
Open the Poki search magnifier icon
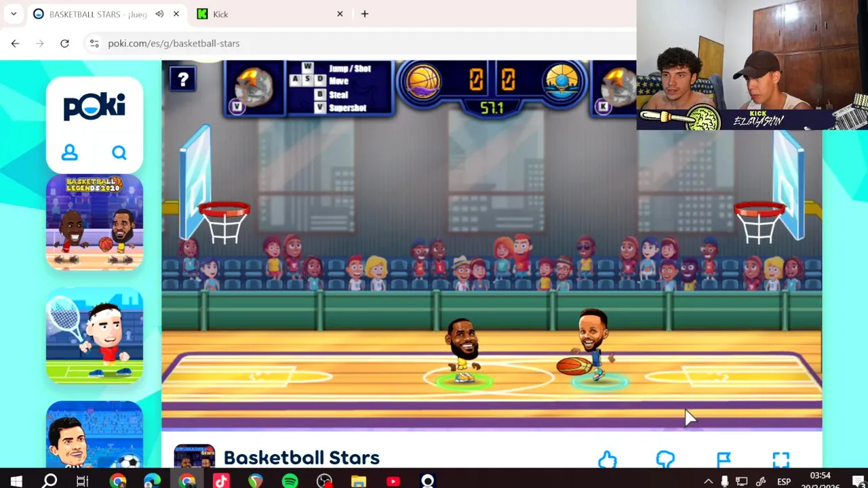[x=119, y=153]
